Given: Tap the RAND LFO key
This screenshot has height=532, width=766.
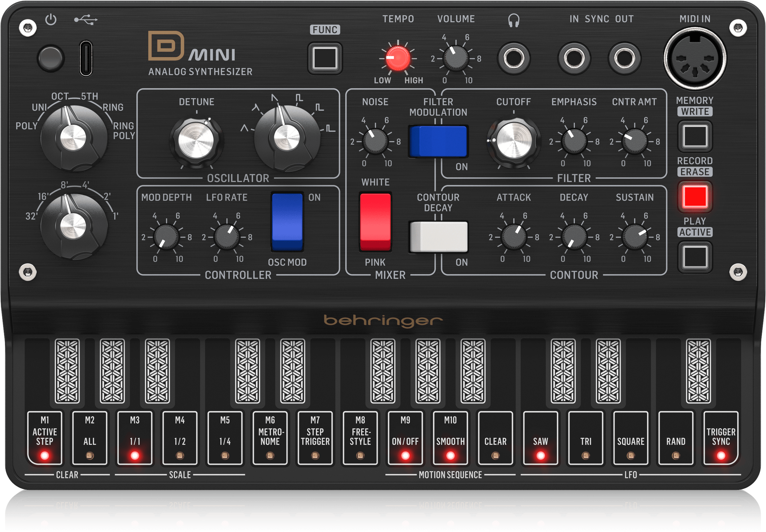Looking at the screenshot, I should 676,438.
